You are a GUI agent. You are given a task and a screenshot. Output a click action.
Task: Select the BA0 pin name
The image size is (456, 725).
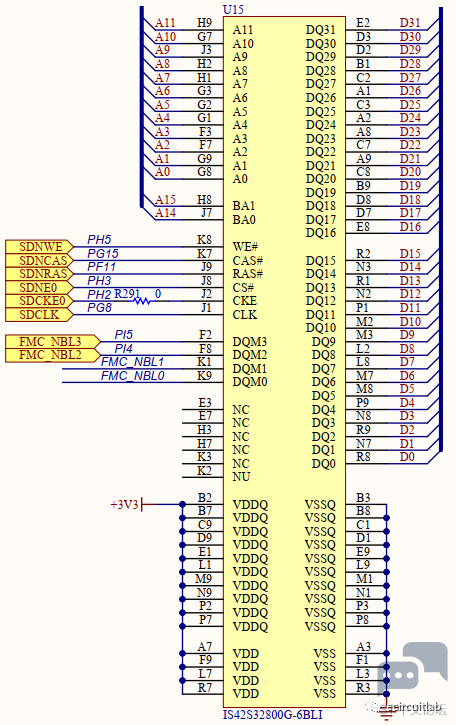pyautogui.click(x=244, y=220)
